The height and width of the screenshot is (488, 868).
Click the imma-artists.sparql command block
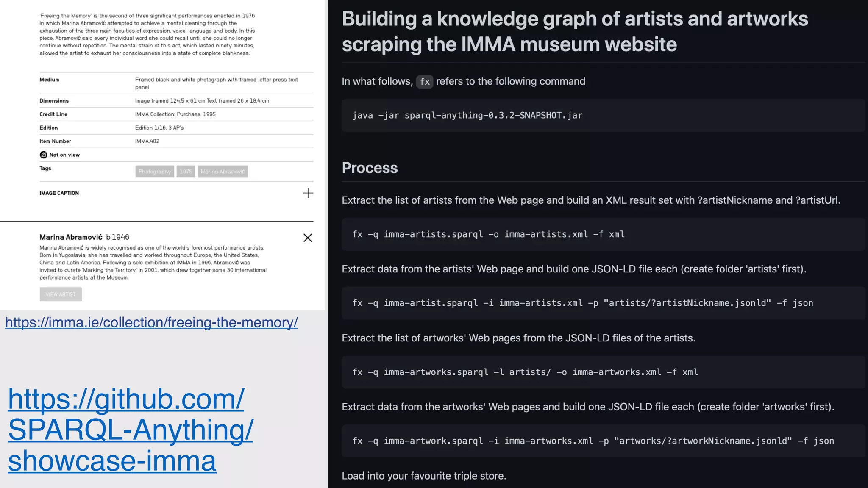point(604,234)
